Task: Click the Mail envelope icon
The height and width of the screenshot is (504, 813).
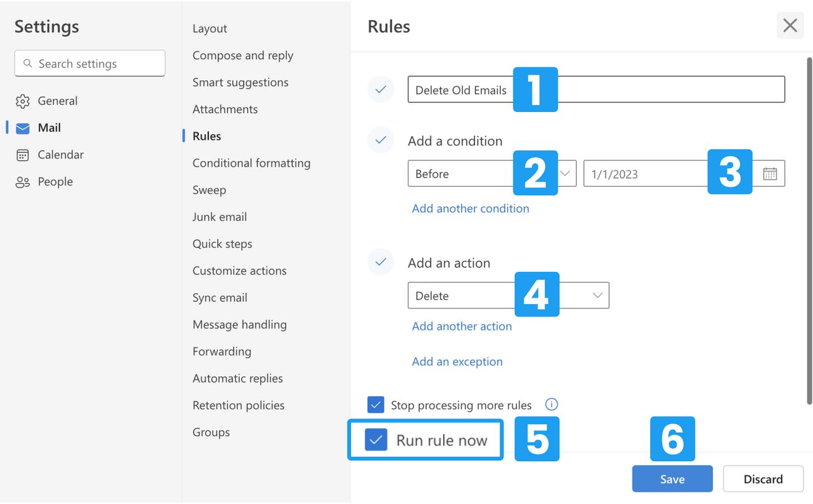Action: coord(23,128)
